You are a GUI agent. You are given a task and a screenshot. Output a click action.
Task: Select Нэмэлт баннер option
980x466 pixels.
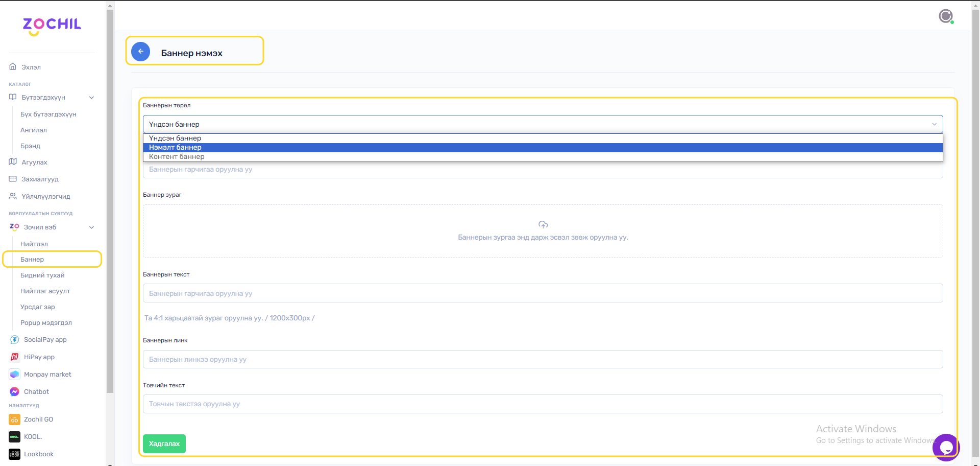(x=175, y=148)
